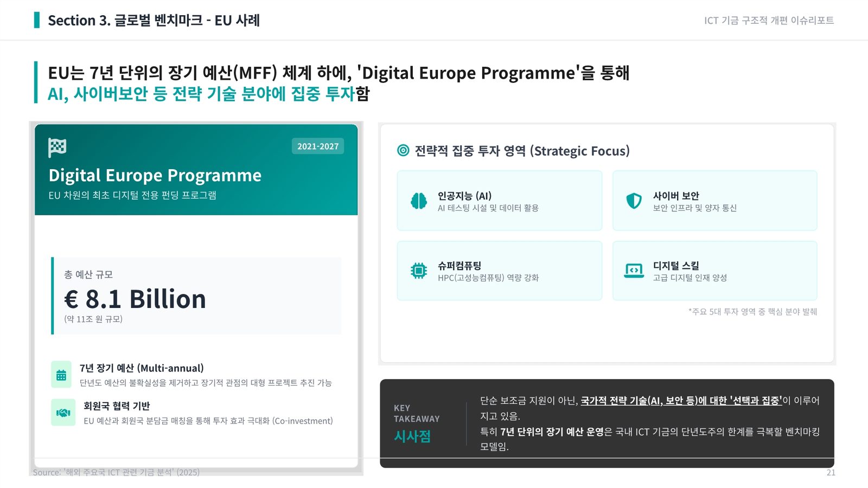This screenshot has width=868, height=488.
Task: Click the underlined 국가적 전략 기술 phrase
Action: (681, 401)
